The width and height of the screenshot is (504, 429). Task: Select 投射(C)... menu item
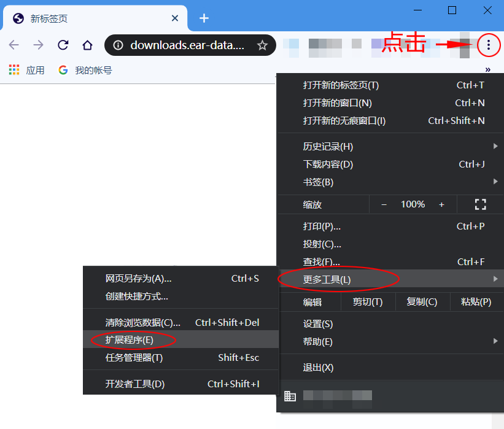point(390,244)
